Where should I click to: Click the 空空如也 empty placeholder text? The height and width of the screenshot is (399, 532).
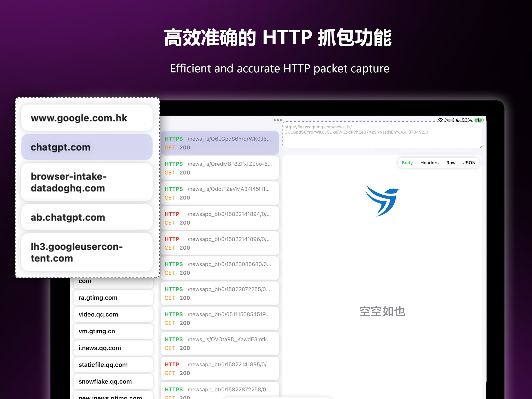[382, 311]
